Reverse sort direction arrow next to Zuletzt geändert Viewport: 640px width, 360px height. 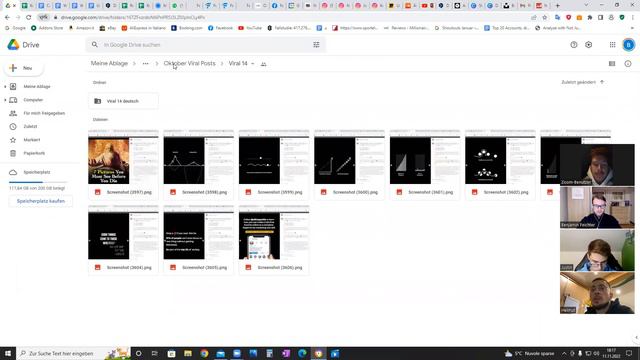coord(602,82)
